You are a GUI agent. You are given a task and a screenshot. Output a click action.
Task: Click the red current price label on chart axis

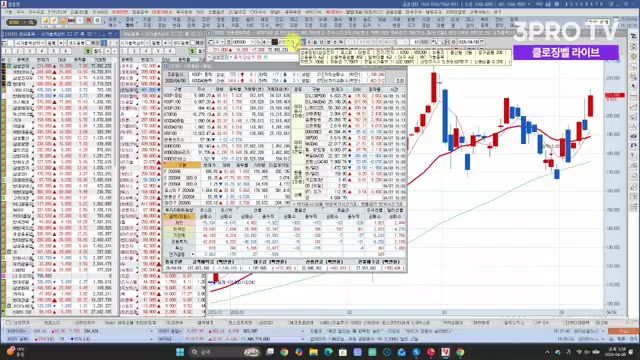point(615,96)
